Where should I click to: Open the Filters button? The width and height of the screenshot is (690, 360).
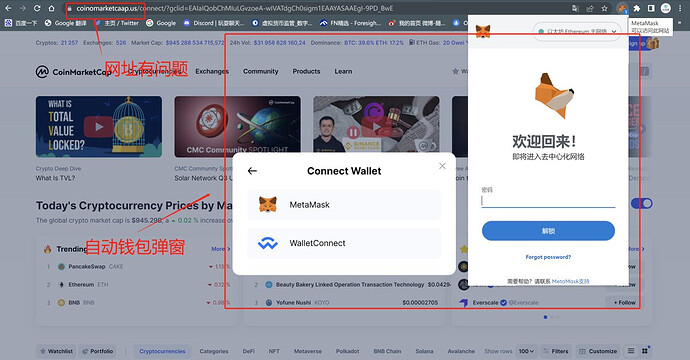[555, 351]
